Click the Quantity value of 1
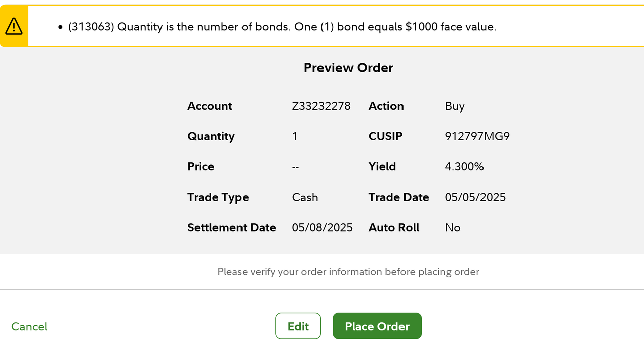 click(x=295, y=136)
